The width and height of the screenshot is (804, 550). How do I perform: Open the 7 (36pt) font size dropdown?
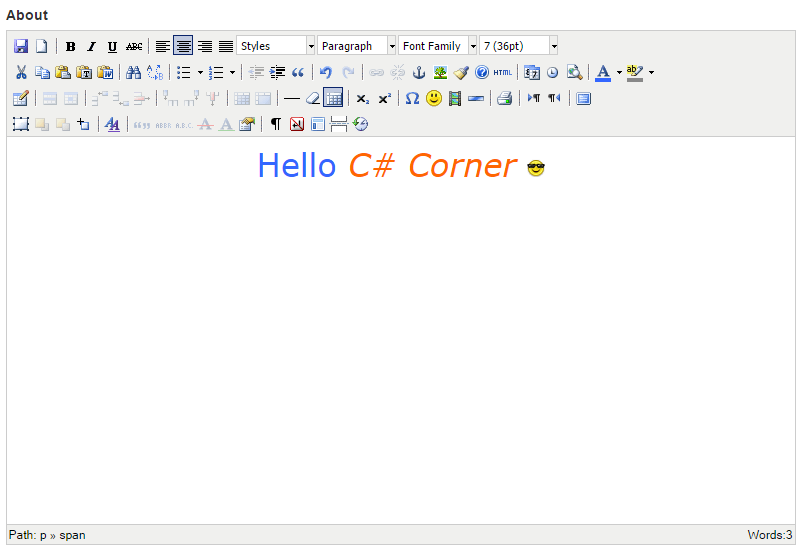coord(519,46)
